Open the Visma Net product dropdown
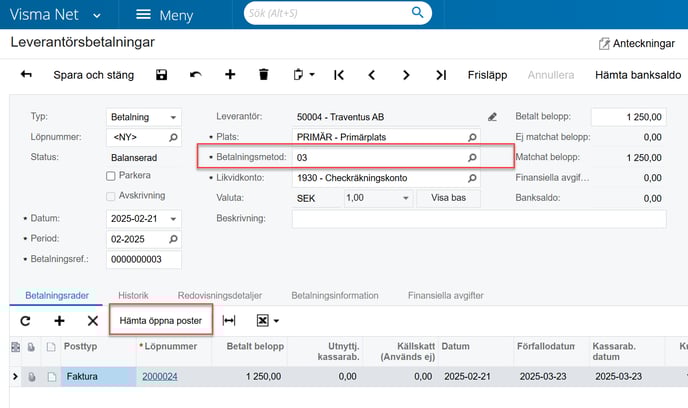This screenshot has width=688, height=408. (96, 15)
